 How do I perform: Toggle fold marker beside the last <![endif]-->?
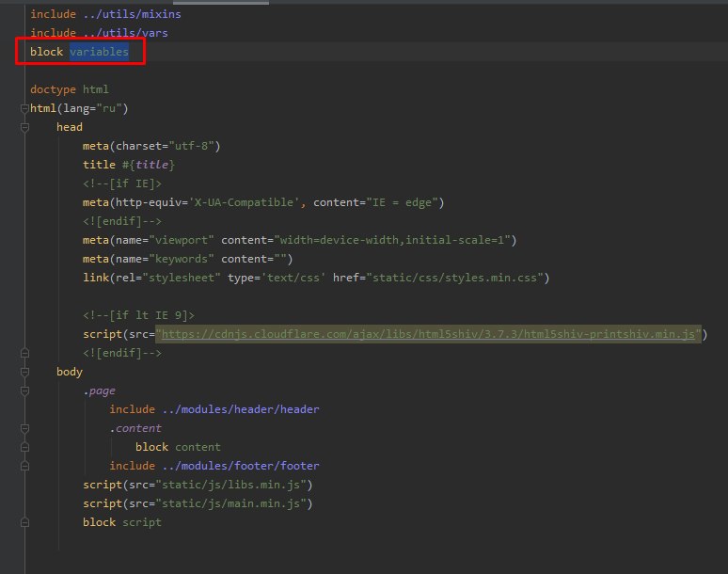pos(25,354)
